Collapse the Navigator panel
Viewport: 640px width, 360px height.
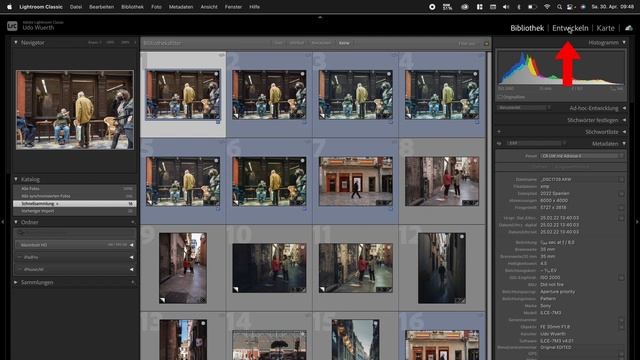click(16, 42)
